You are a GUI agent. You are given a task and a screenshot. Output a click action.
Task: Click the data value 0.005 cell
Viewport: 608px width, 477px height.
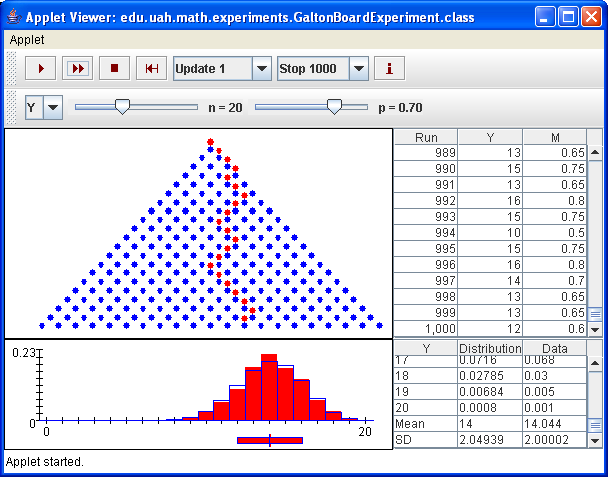click(x=555, y=392)
